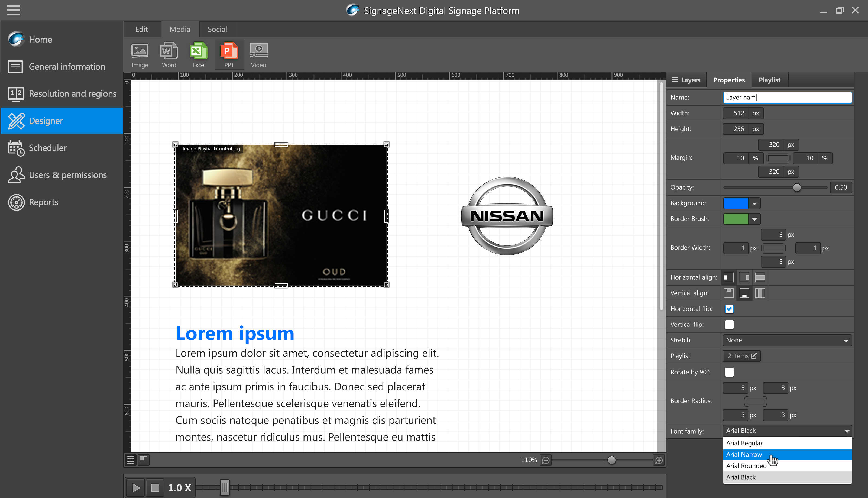Screen dimensions: 868x498
Task: Select the Nissan logo on canvas
Action: click(507, 216)
